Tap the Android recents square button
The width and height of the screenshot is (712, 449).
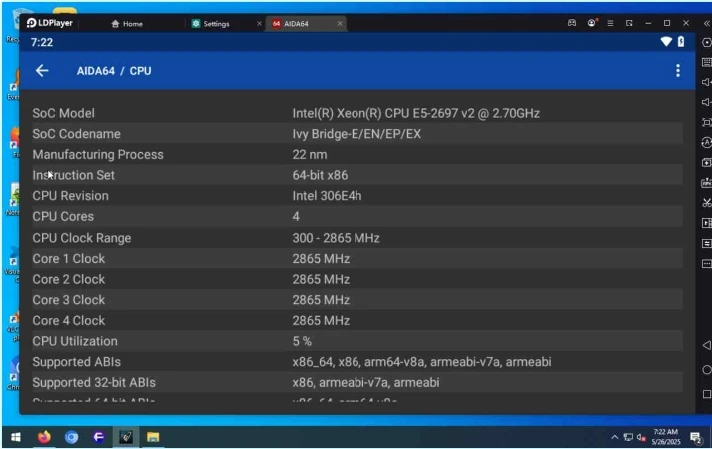(707, 394)
